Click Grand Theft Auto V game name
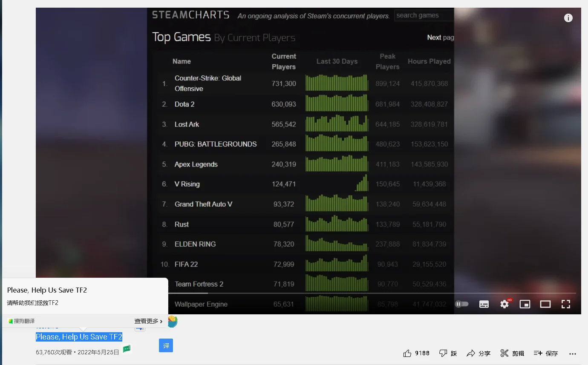 (203, 204)
